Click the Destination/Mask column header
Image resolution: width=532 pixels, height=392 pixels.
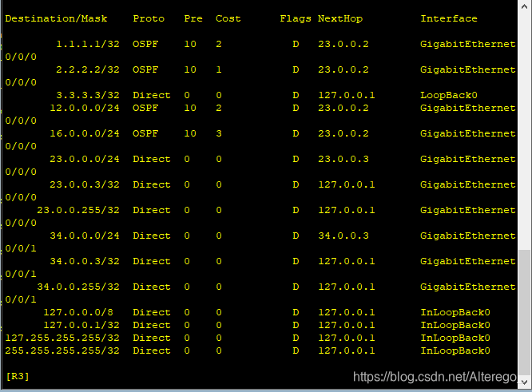57,18
